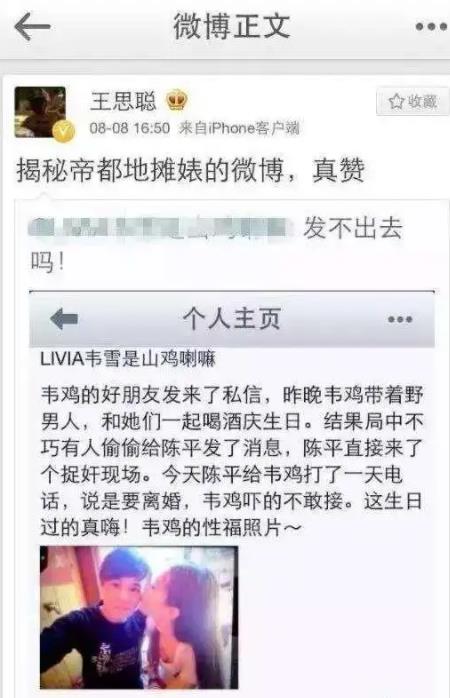Tap the LIVIA韦雪是山鸡喇嘛 account name
The height and width of the screenshot is (698, 450).
point(128,359)
